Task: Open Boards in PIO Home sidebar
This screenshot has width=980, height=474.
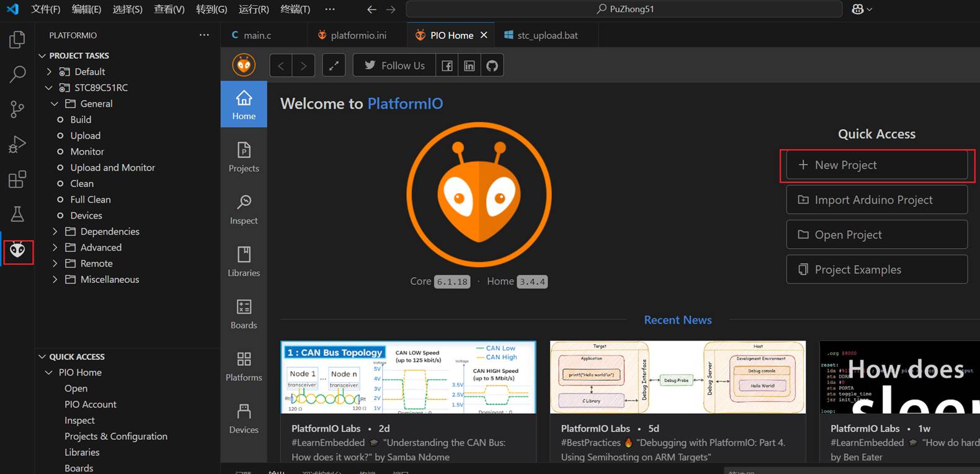Action: (244, 313)
